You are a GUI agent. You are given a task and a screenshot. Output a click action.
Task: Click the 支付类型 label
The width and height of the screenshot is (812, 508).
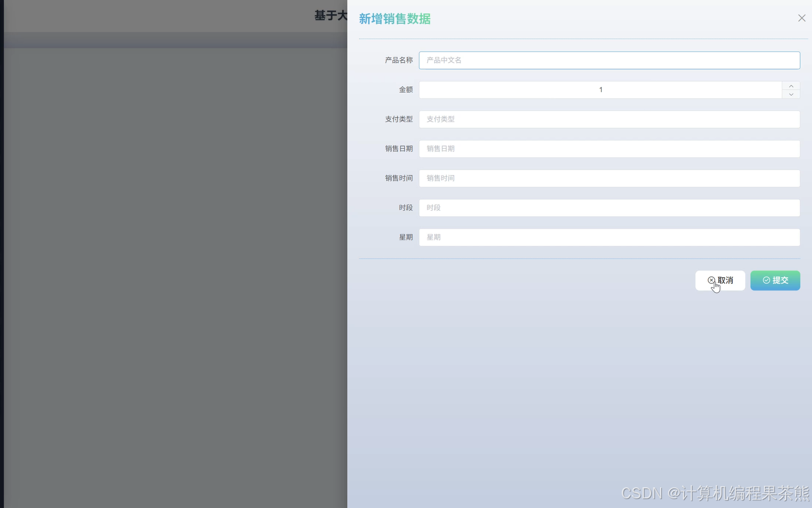tap(398, 119)
